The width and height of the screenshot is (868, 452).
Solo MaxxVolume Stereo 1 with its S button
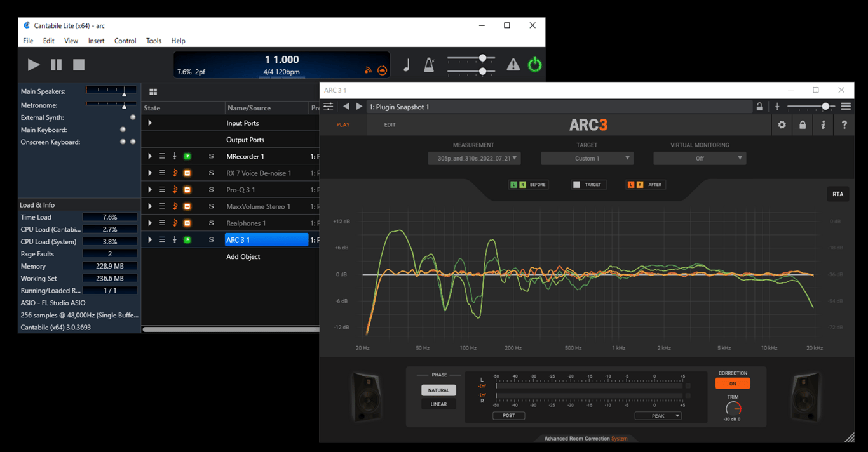tap(212, 206)
